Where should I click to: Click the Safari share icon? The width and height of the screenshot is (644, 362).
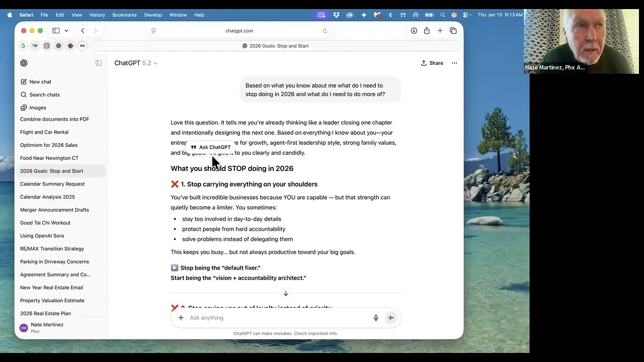click(x=427, y=31)
